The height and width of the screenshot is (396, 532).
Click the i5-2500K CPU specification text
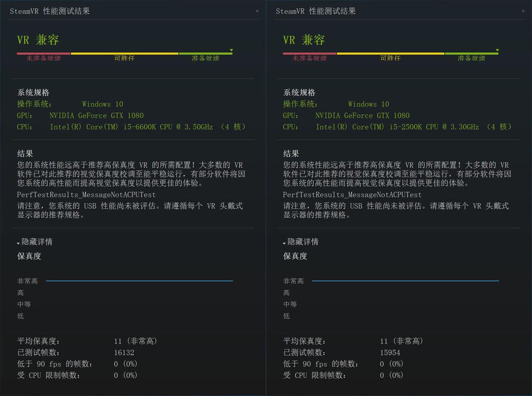pos(414,127)
